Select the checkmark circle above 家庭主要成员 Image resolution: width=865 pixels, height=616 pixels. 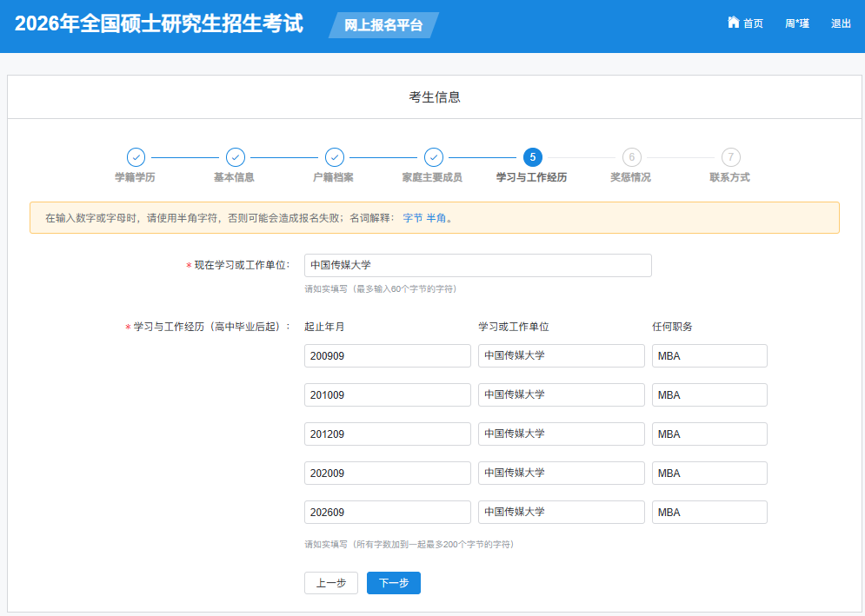[x=434, y=158]
